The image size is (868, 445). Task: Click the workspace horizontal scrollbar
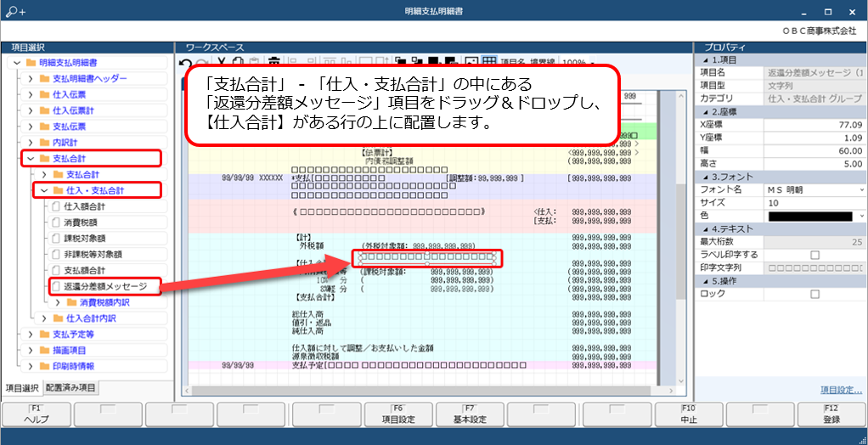tap(420, 391)
